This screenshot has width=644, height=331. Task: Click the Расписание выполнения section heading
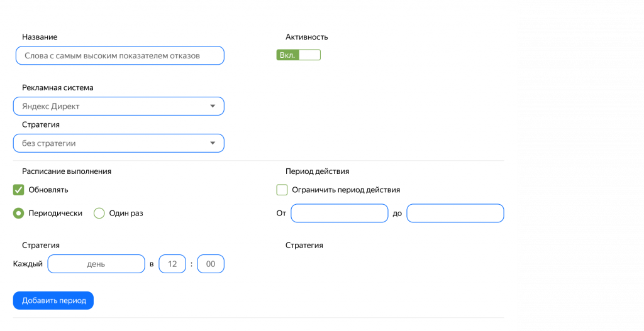(x=67, y=171)
